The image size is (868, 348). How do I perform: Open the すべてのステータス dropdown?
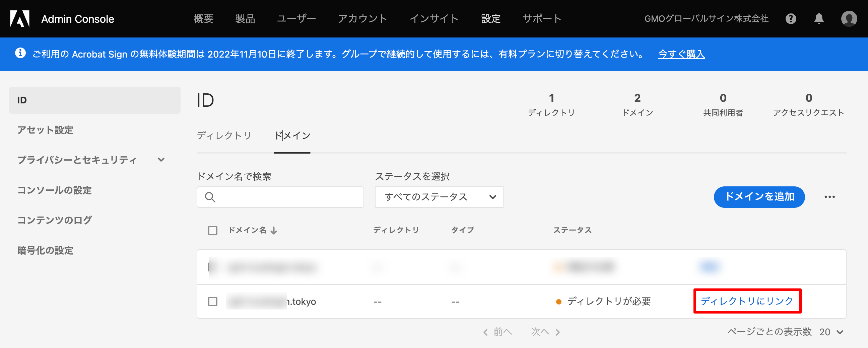point(439,197)
